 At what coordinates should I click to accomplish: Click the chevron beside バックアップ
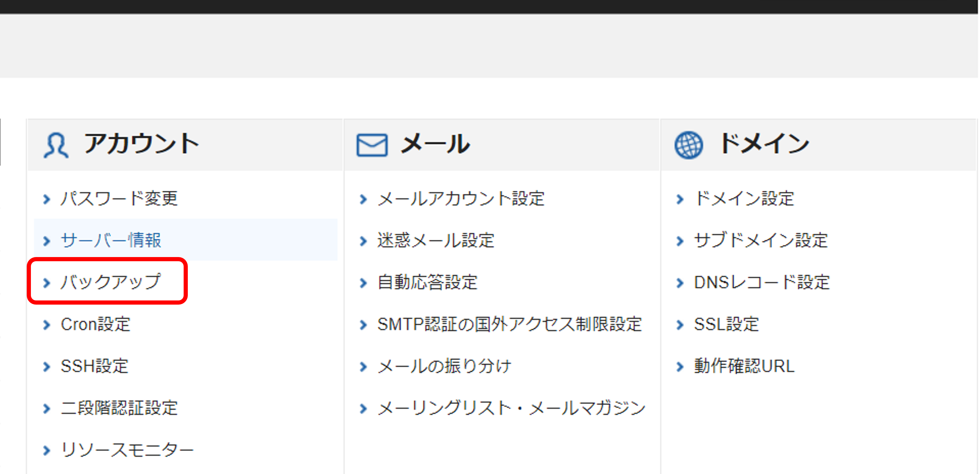(x=46, y=283)
